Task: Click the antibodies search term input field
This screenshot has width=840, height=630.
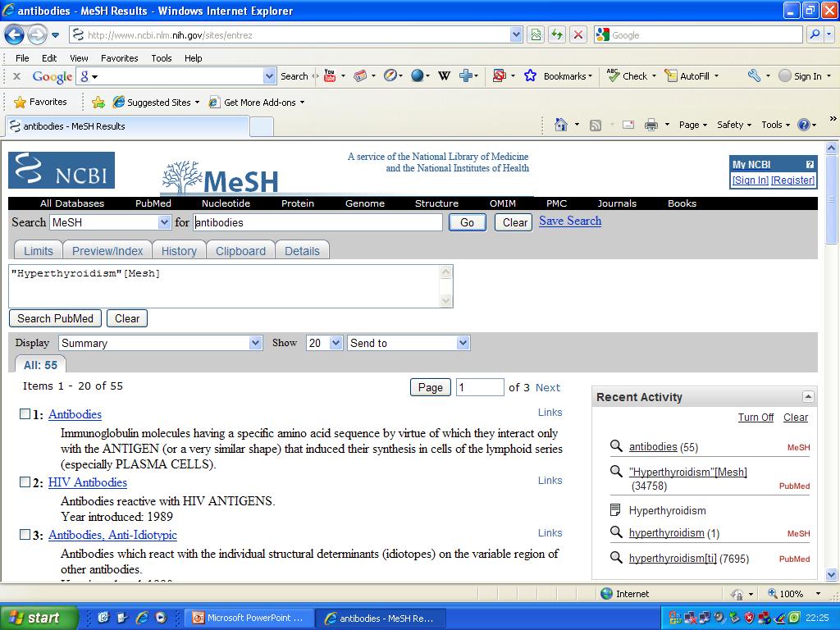Action: click(x=317, y=222)
